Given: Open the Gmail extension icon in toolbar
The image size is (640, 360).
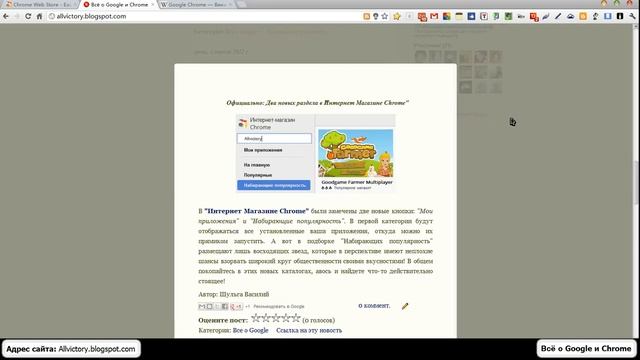Looking at the screenshot, I should coord(434,16).
